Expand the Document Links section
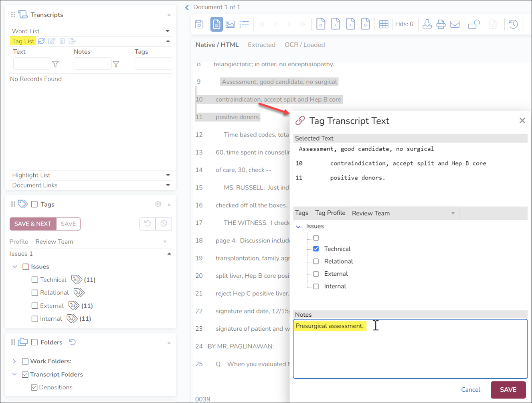This screenshot has width=532, height=403. click(168, 185)
